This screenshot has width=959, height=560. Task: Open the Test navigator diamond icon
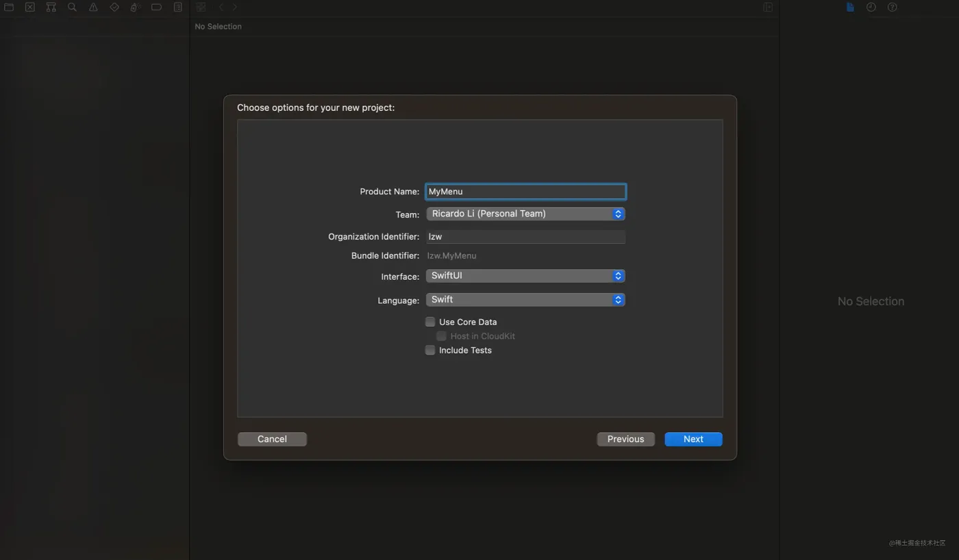point(114,7)
